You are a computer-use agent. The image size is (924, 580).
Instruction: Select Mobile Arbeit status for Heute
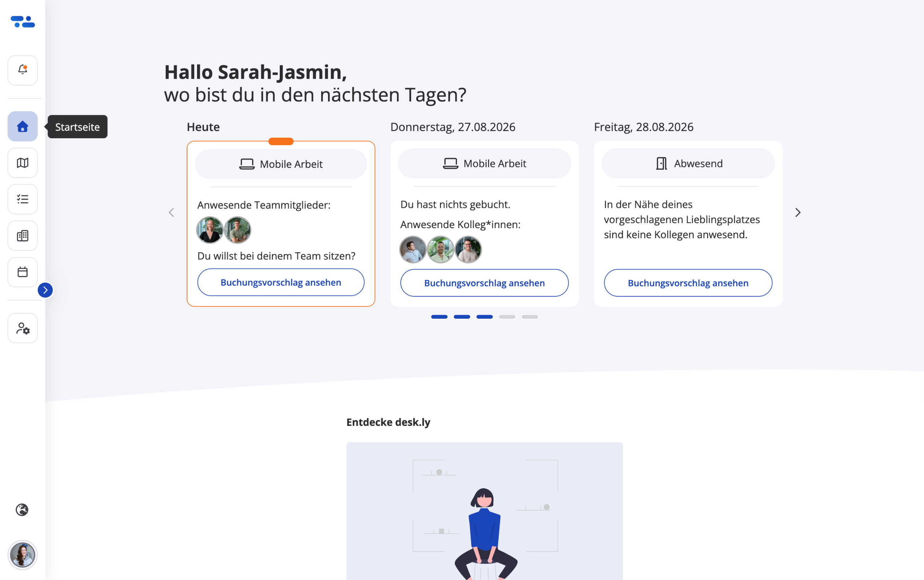[x=281, y=164]
